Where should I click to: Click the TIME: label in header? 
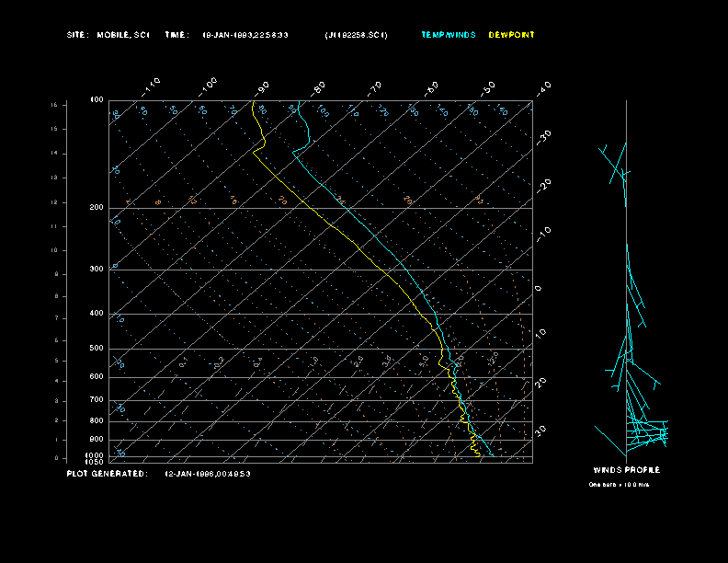click(176, 35)
